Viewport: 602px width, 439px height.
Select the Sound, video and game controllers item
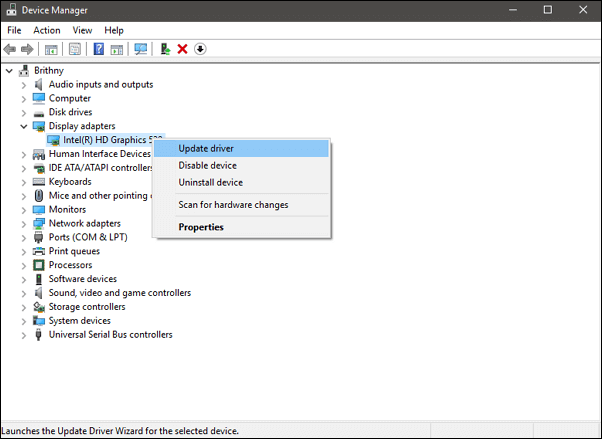click(119, 293)
